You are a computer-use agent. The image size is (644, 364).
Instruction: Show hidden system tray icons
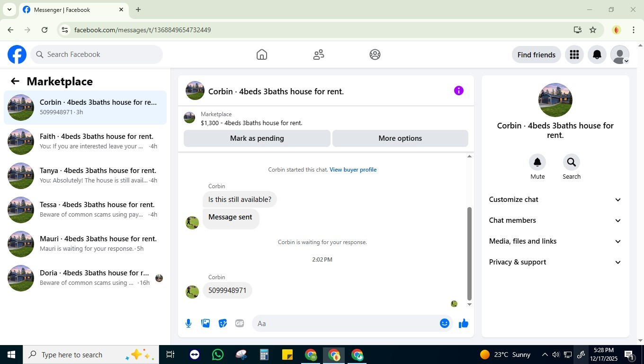click(545, 355)
